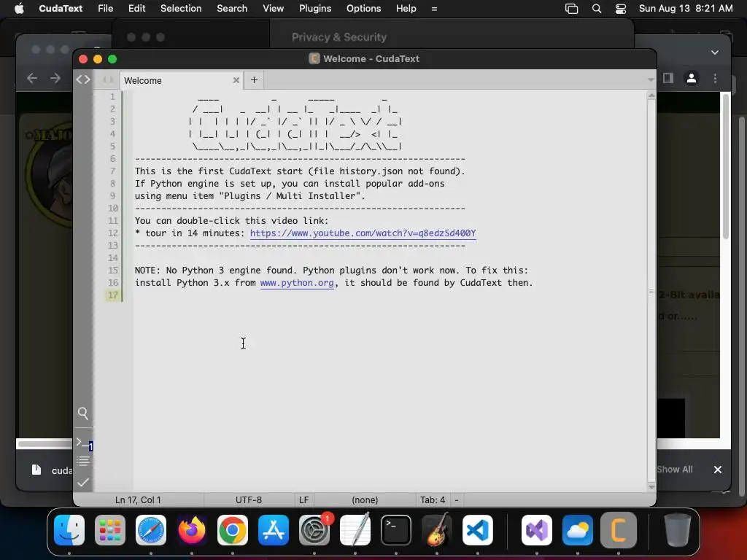Launch Firefox from the Dock

pos(192,530)
